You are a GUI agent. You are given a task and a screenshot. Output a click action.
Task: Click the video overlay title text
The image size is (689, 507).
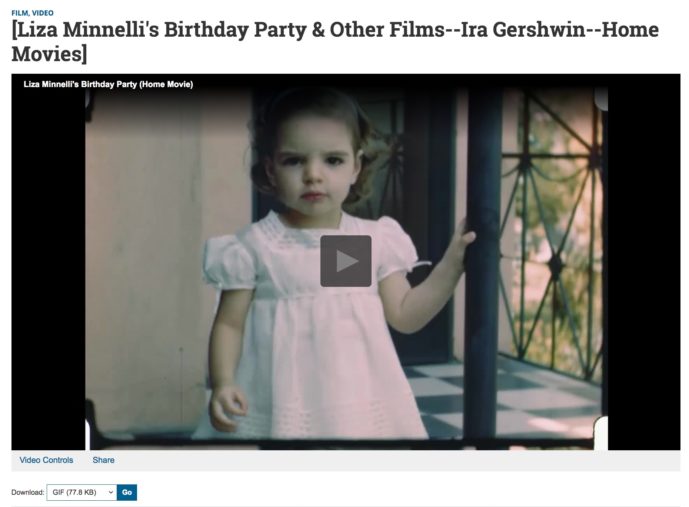coord(108,84)
